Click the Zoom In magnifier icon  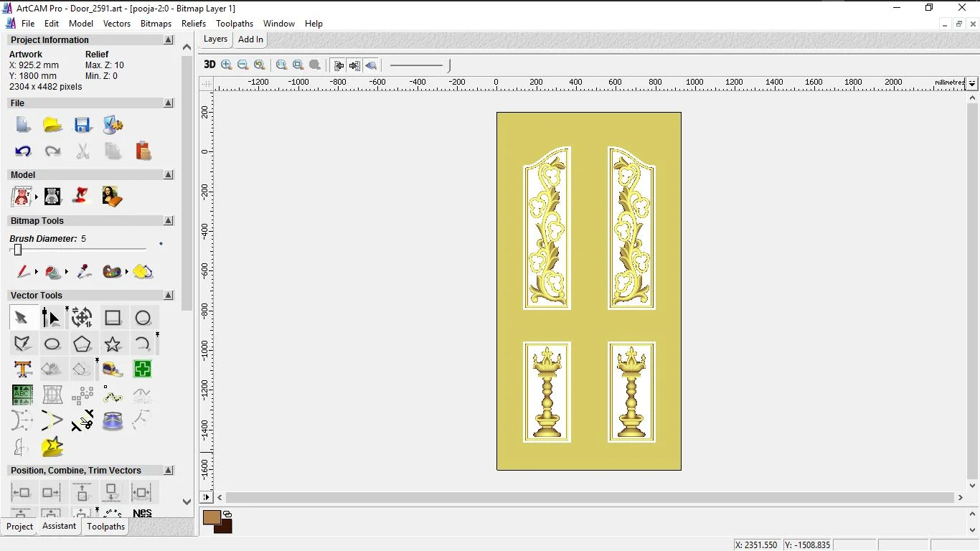tap(227, 65)
